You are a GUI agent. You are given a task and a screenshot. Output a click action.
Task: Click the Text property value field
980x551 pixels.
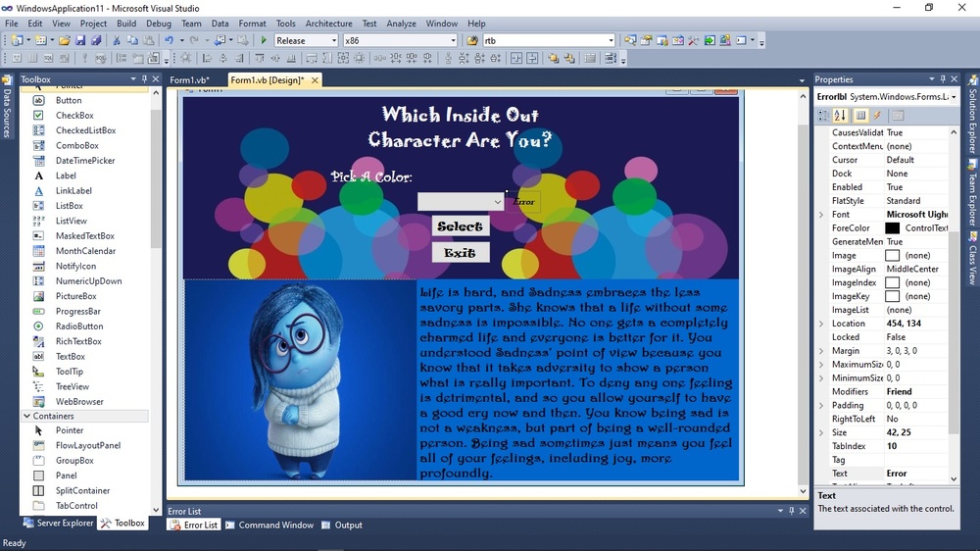tap(916, 474)
